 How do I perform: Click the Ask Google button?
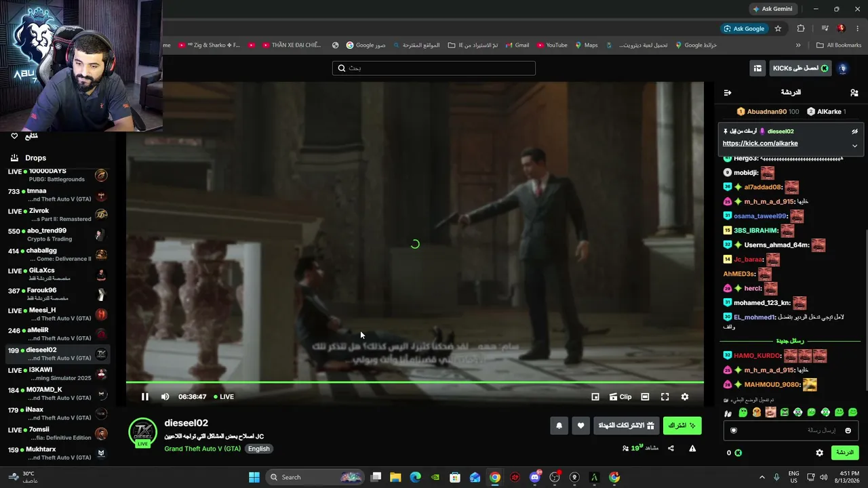pos(744,28)
